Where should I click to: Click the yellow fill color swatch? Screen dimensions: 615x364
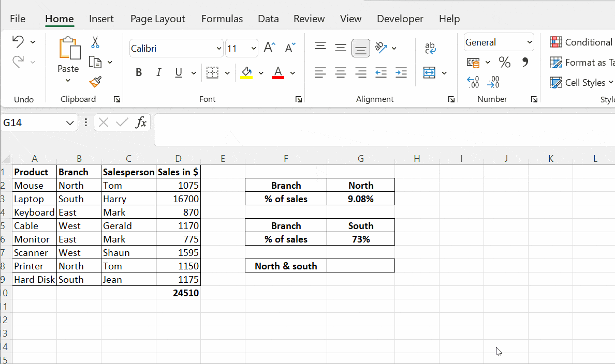[247, 76]
